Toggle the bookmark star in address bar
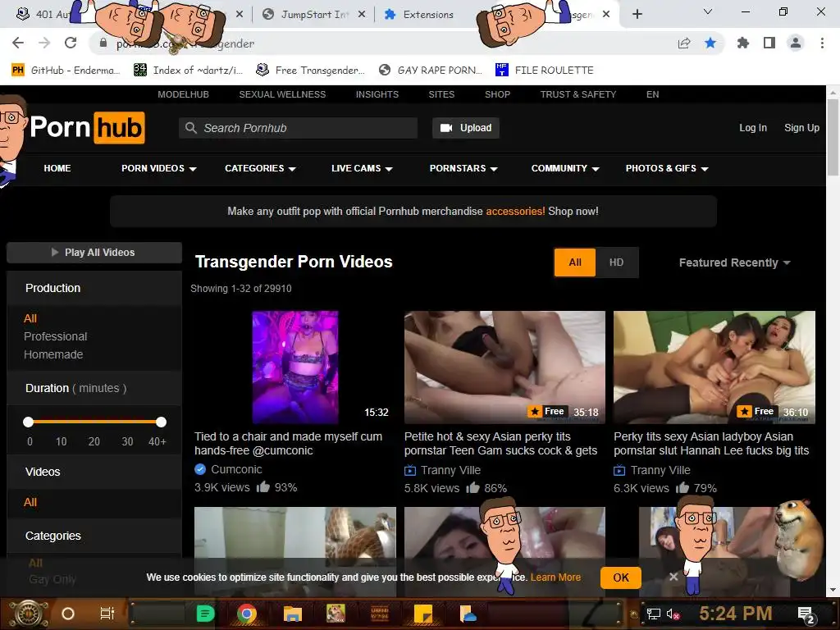This screenshot has width=840, height=630. pyautogui.click(x=710, y=43)
